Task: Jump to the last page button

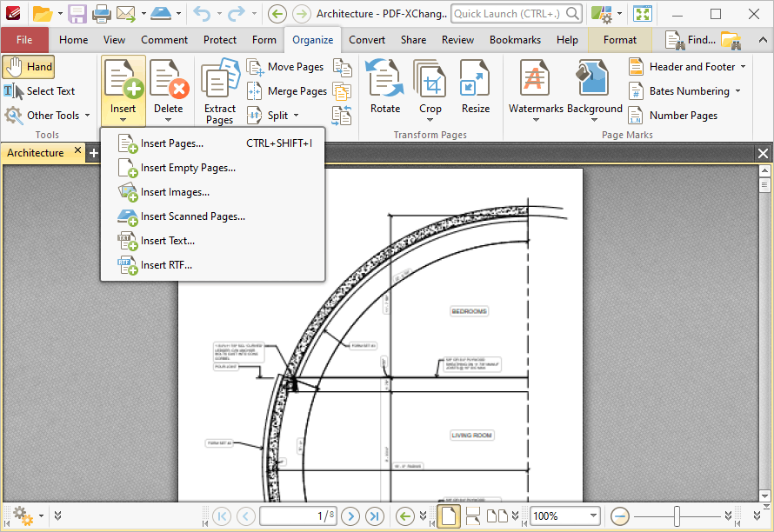Action: click(375, 516)
